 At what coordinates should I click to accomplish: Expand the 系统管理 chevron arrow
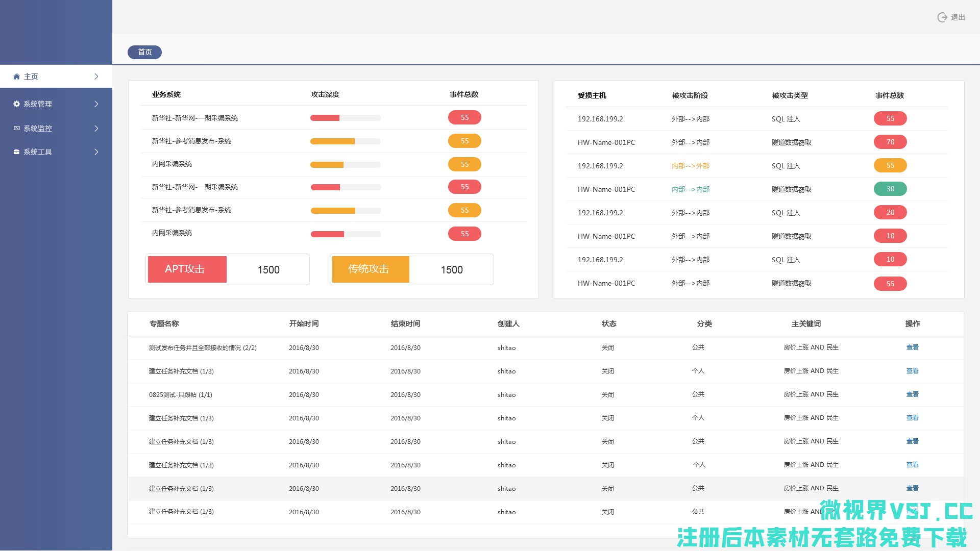(x=96, y=104)
